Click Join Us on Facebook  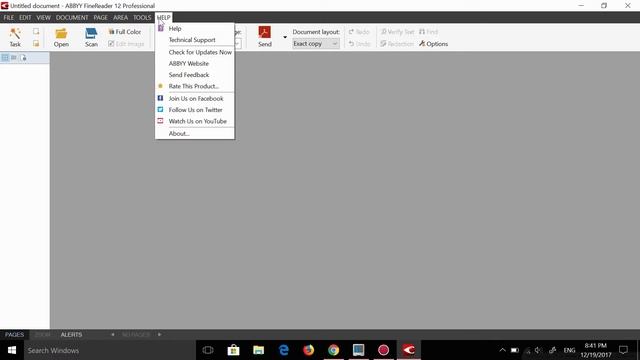[x=195, y=98]
